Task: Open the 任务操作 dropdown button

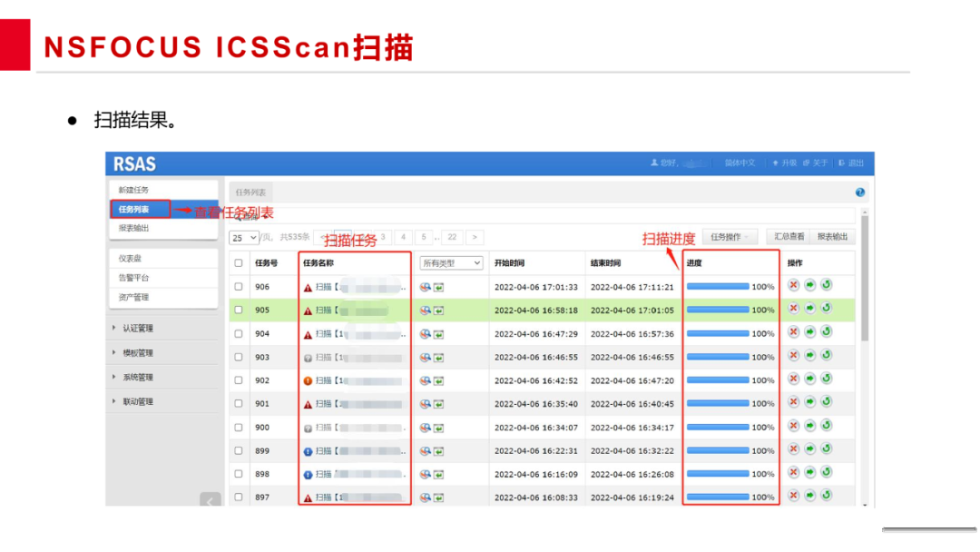Action: pyautogui.click(x=729, y=237)
